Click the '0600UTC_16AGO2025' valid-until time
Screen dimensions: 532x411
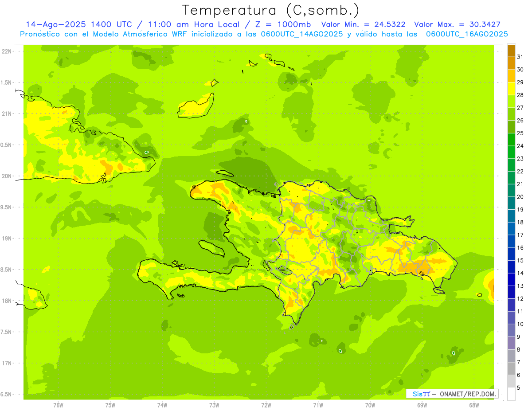pos(467,34)
